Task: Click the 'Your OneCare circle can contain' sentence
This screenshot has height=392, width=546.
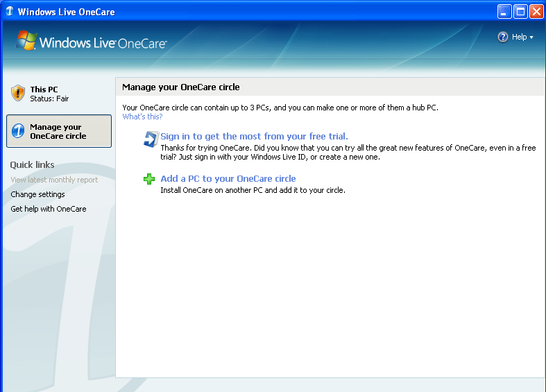Action: click(280, 108)
